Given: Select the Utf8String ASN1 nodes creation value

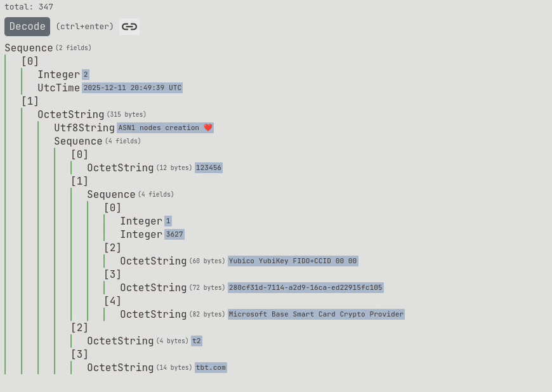Looking at the screenshot, I should pyautogui.click(x=164, y=128).
